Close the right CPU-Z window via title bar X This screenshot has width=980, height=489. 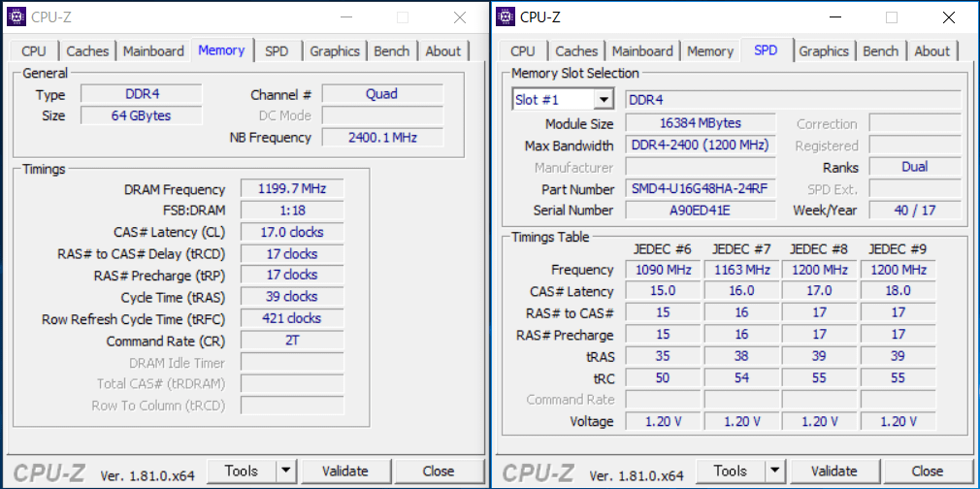[949, 17]
